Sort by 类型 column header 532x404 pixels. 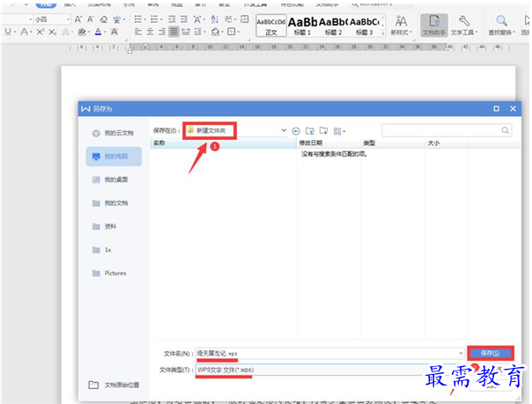point(393,143)
